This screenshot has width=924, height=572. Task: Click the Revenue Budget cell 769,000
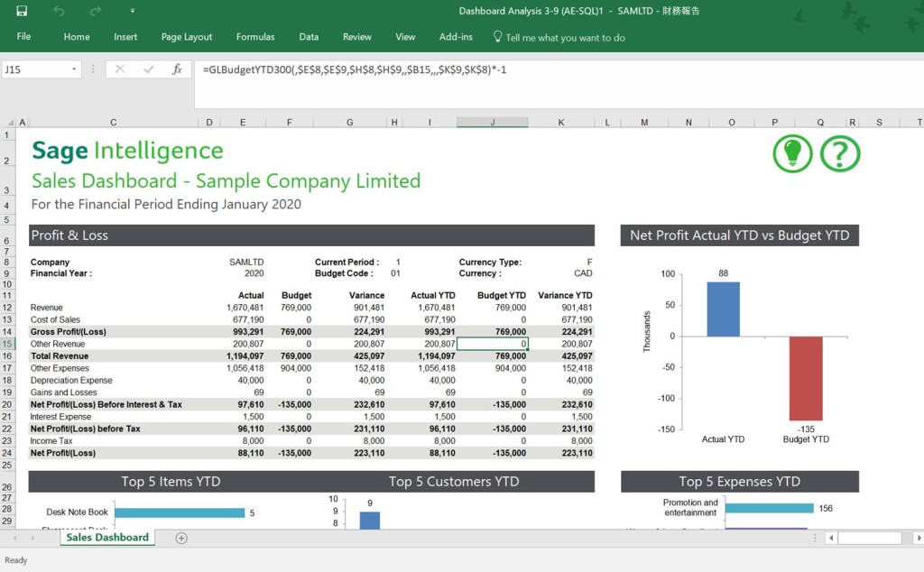296,308
